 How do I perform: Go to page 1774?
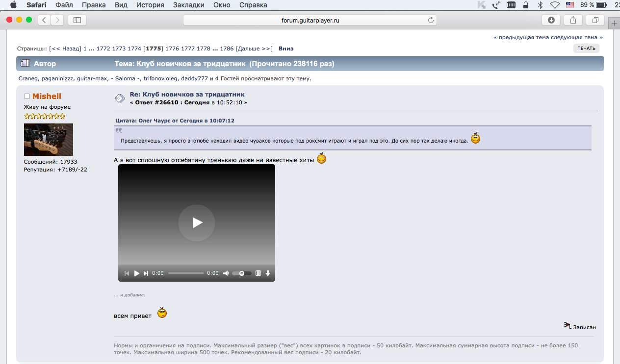[134, 49]
